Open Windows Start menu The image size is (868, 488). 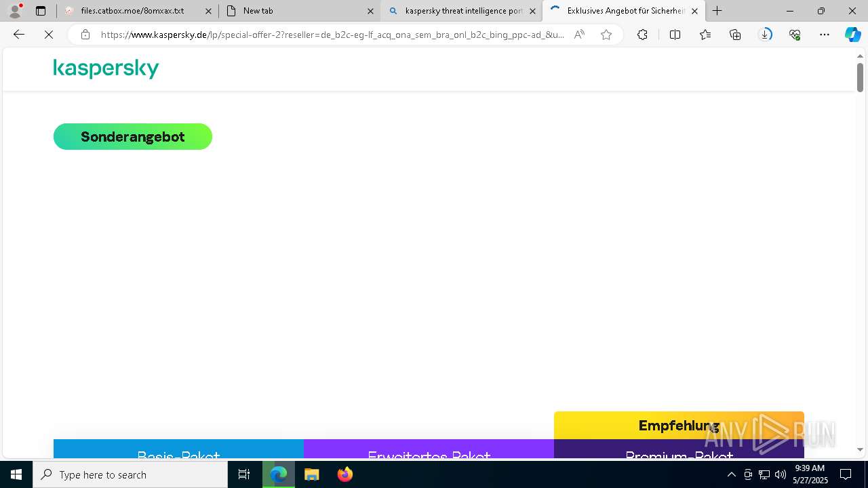[16, 474]
